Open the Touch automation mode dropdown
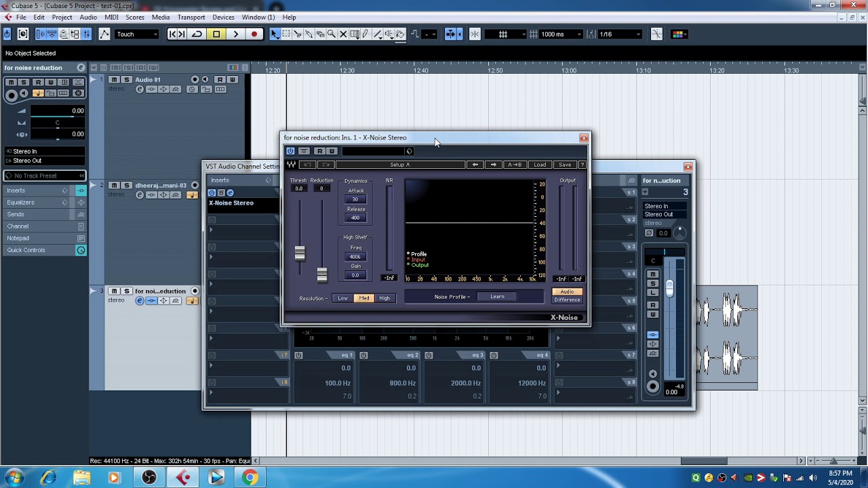This screenshot has height=488, width=868. [x=137, y=34]
